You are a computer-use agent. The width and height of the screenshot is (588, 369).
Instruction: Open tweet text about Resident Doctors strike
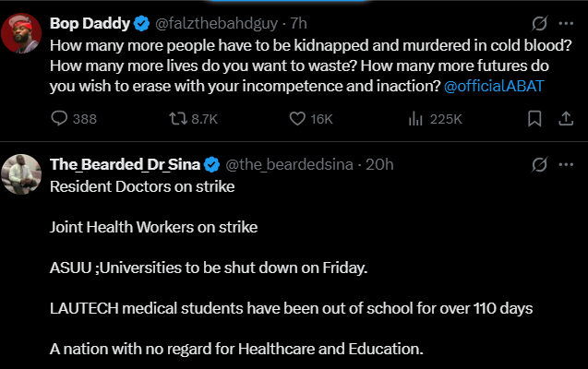[x=142, y=186]
